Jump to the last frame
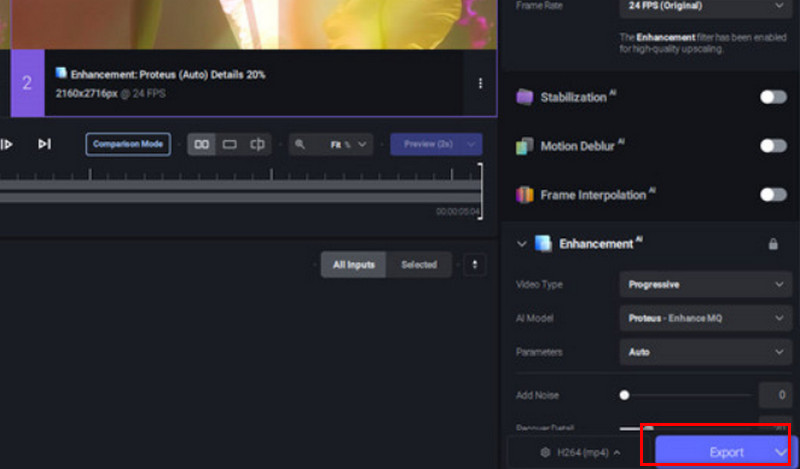This screenshot has width=800, height=469. [44, 144]
